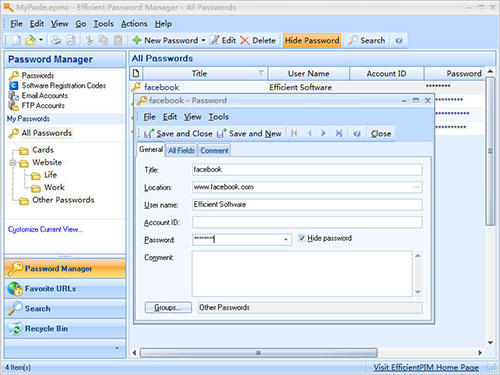Select the Website folder

click(47, 163)
